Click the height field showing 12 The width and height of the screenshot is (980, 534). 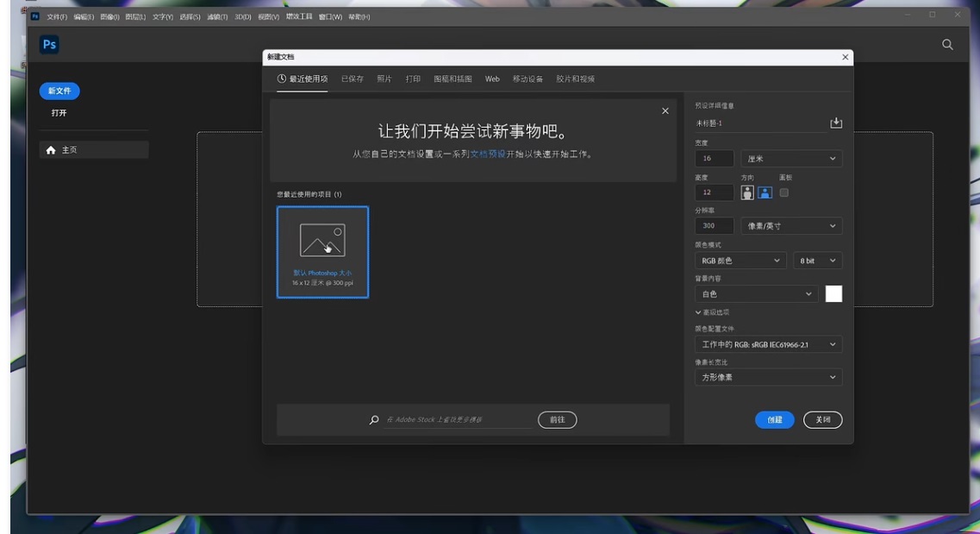click(x=714, y=192)
